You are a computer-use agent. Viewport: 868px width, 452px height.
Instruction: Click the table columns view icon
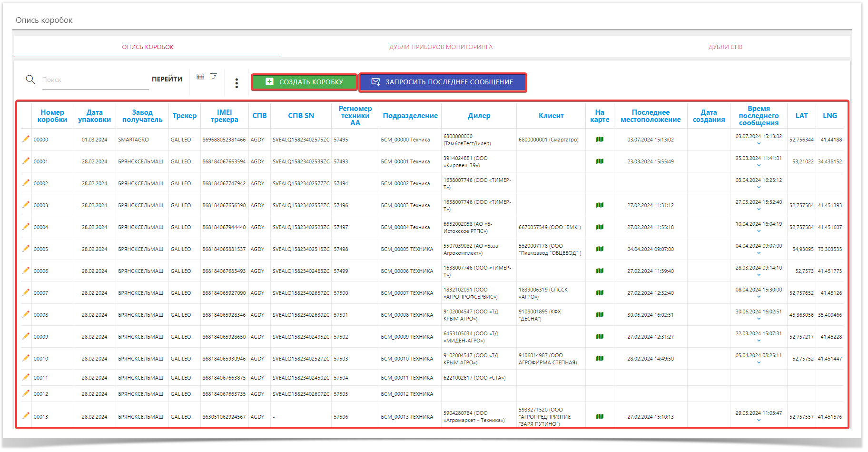200,77
